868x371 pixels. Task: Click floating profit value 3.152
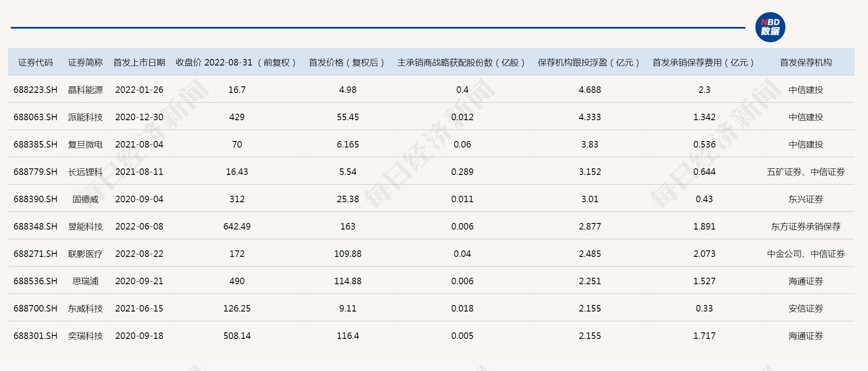[590, 172]
